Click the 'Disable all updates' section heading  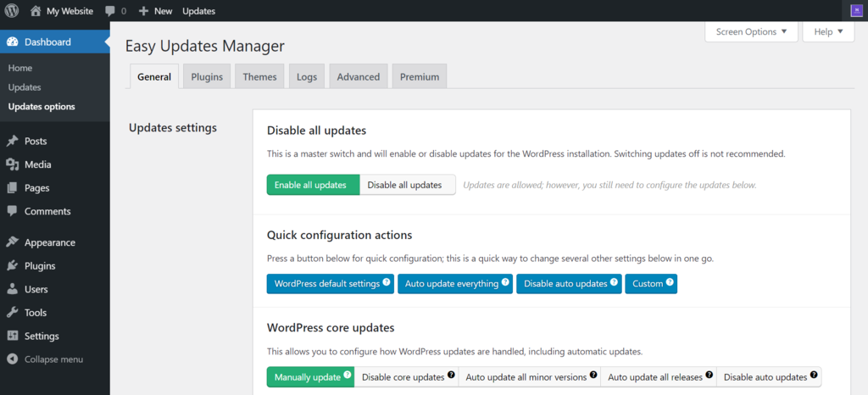click(x=317, y=131)
